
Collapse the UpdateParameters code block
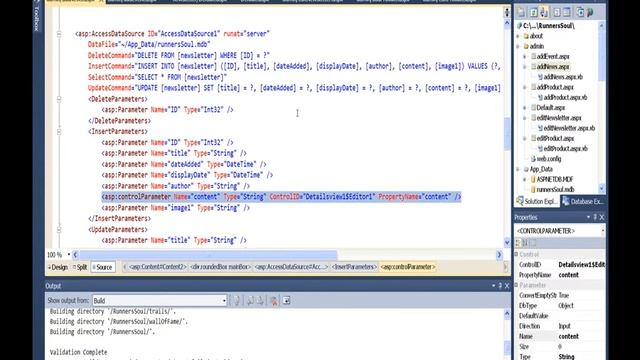click(x=59, y=229)
